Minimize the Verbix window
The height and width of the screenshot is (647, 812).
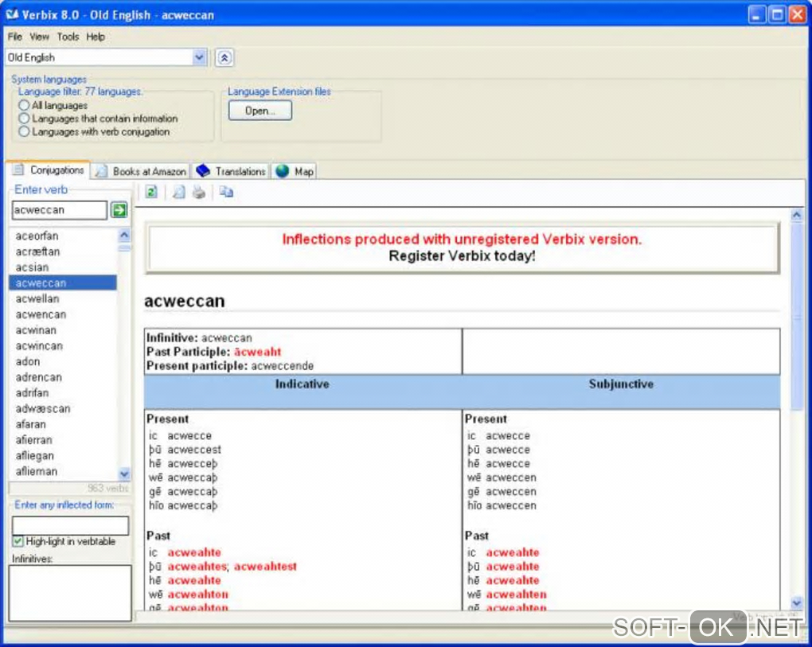pos(756,14)
